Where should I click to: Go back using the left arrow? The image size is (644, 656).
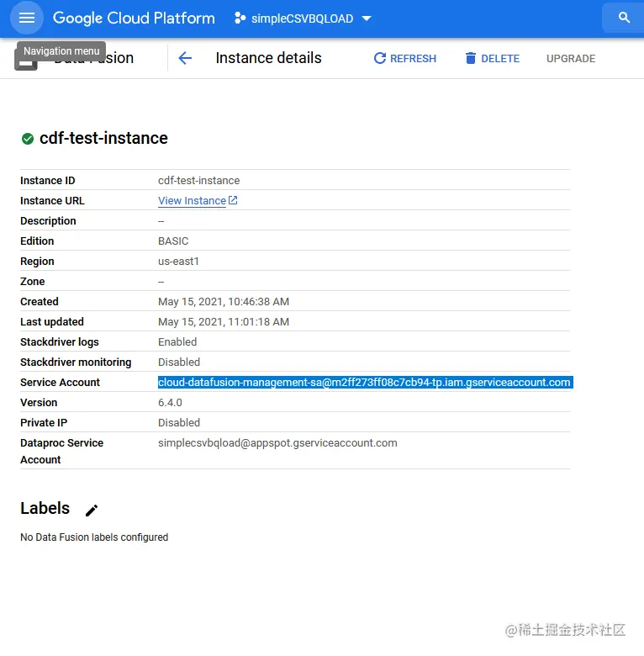(185, 58)
